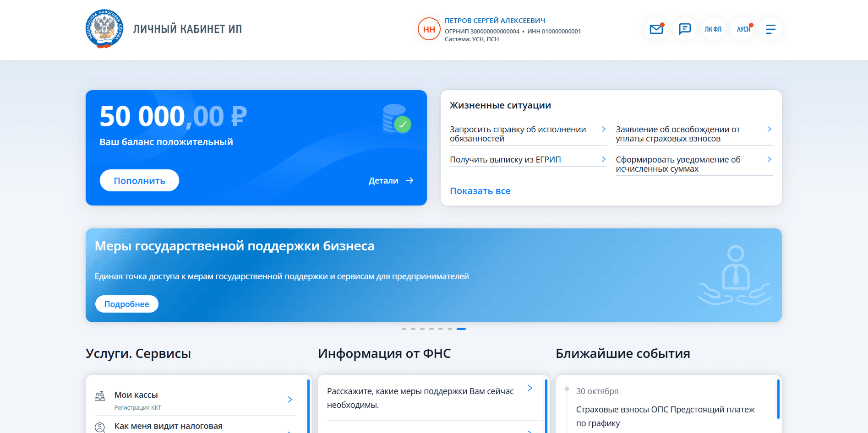Open the mail envelope notifications icon
The height and width of the screenshot is (433, 868).
tap(656, 29)
